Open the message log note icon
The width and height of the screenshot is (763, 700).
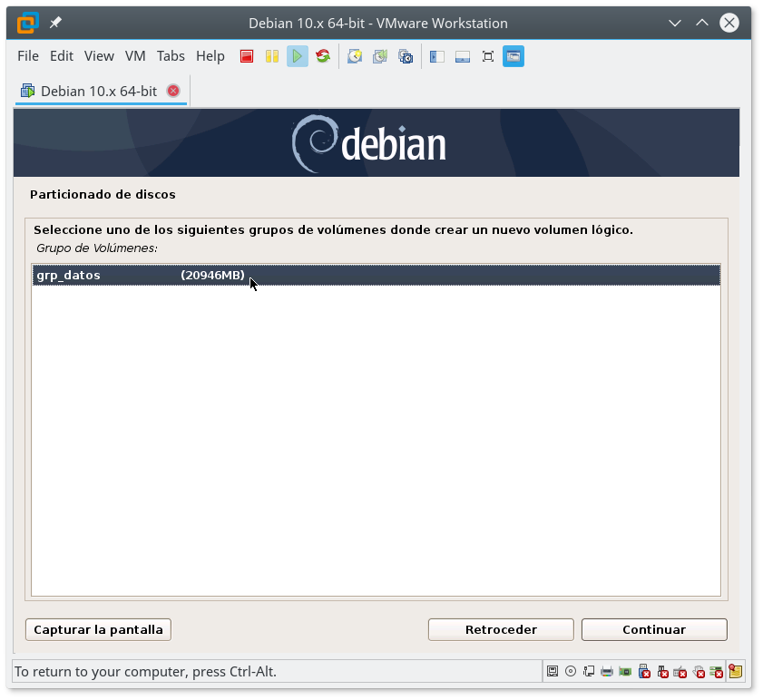735,672
